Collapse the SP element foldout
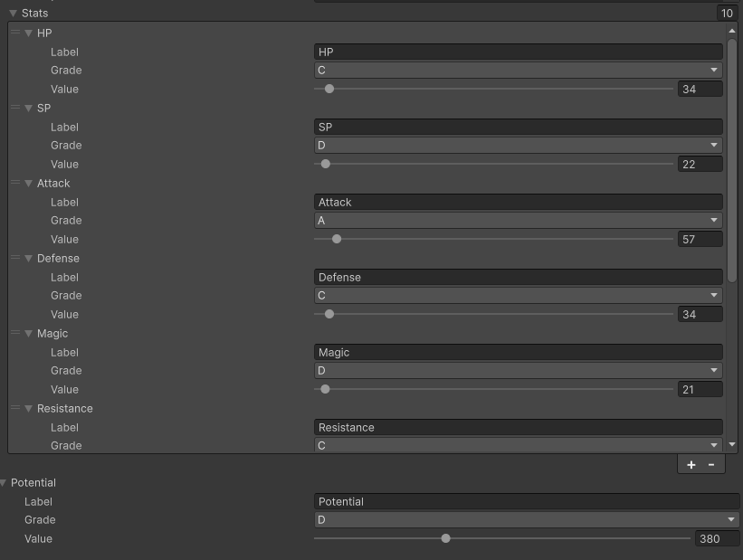Screen dimensions: 743x560 coord(29,109)
